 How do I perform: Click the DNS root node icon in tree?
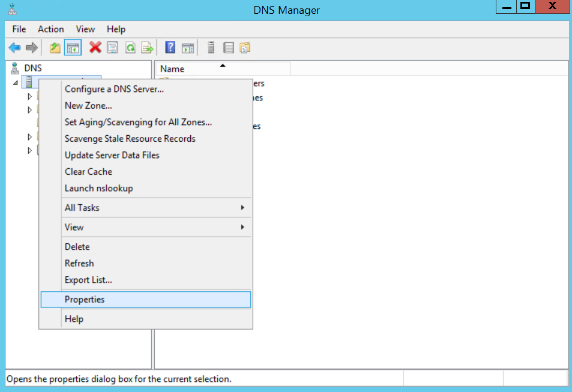pyautogui.click(x=15, y=68)
